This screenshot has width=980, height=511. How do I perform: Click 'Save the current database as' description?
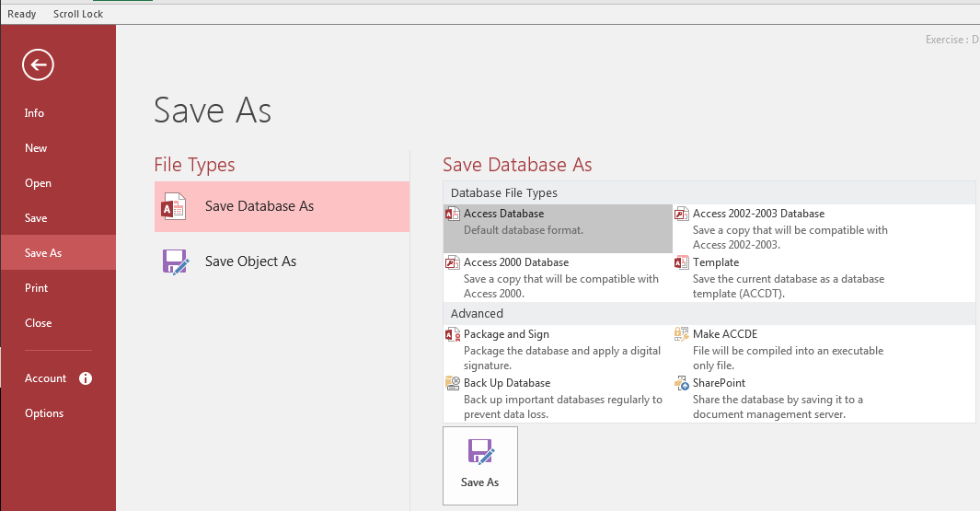788,286
